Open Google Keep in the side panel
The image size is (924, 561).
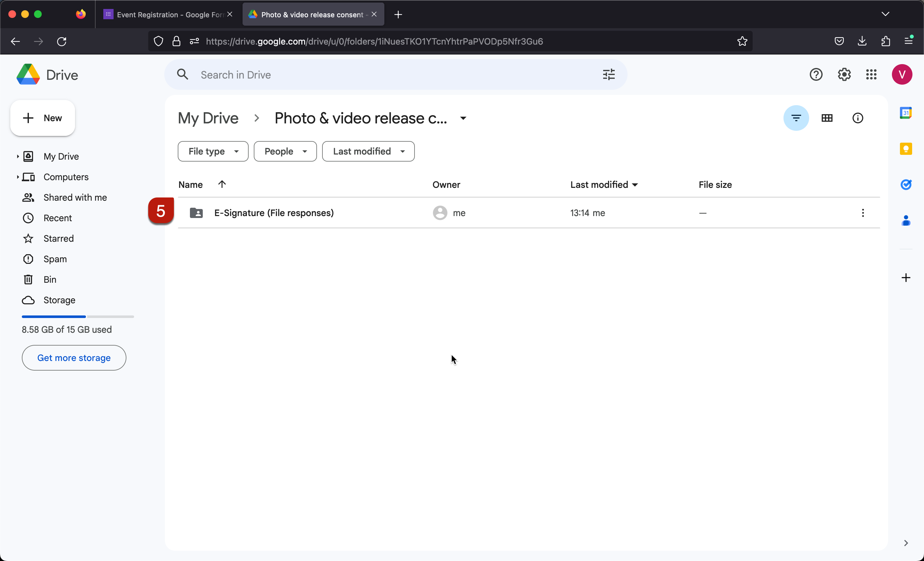coord(906,149)
